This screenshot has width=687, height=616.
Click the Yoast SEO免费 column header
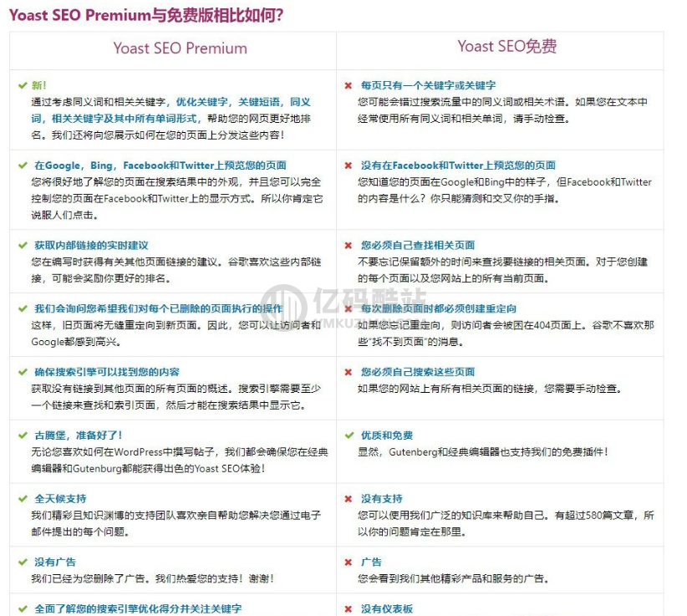507,46
